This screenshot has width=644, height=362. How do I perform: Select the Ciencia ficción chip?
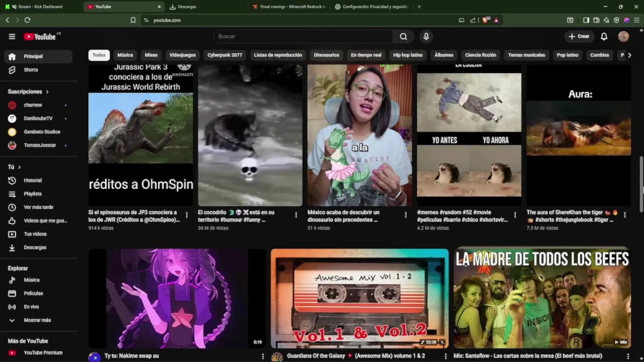coord(480,55)
